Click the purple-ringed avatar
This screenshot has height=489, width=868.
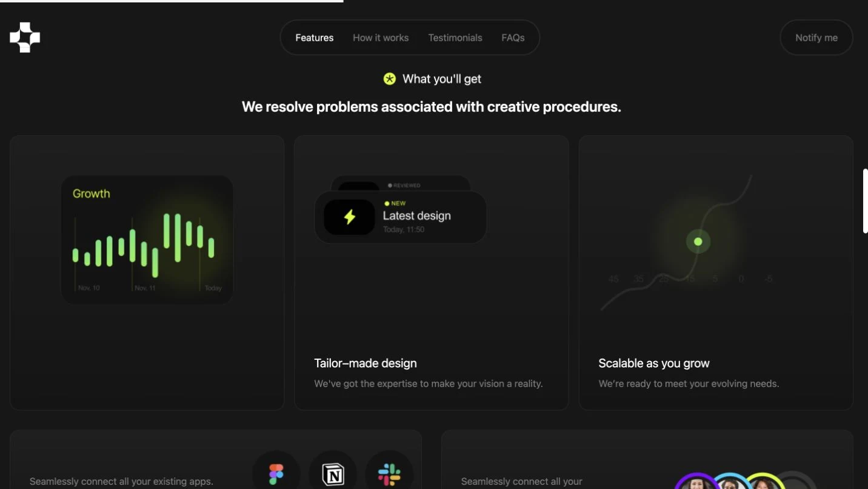tap(697, 482)
